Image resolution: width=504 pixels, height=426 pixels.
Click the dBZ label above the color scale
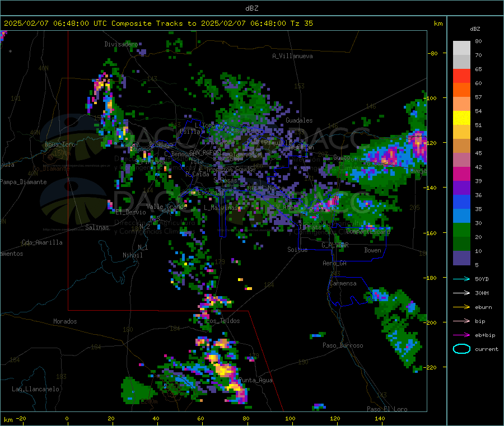[475, 29]
